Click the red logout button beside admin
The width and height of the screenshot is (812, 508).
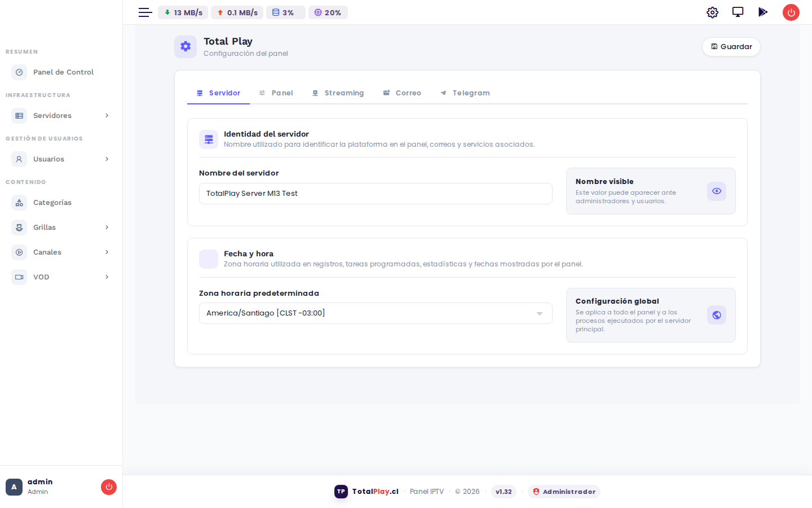[109, 487]
